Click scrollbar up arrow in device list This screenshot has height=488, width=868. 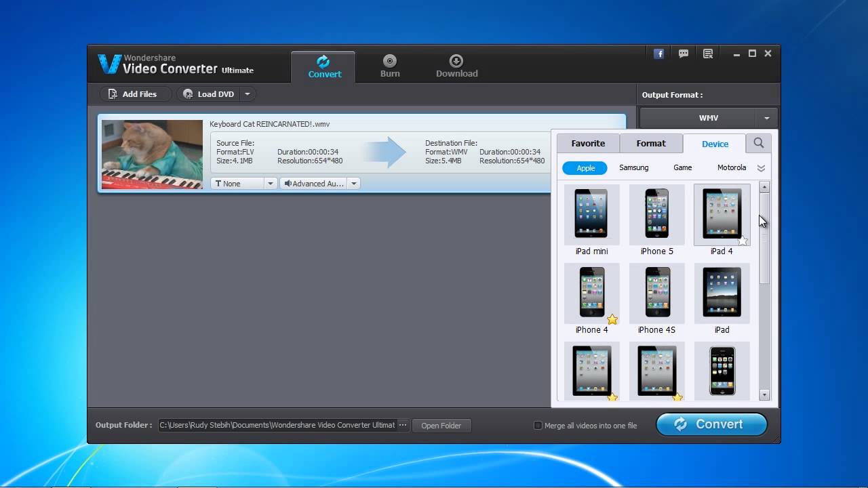(x=764, y=187)
